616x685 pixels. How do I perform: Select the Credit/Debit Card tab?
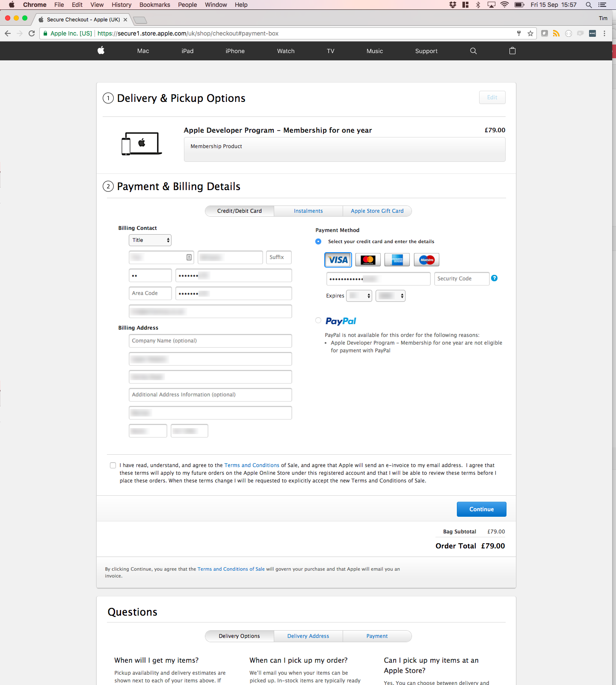tap(240, 211)
